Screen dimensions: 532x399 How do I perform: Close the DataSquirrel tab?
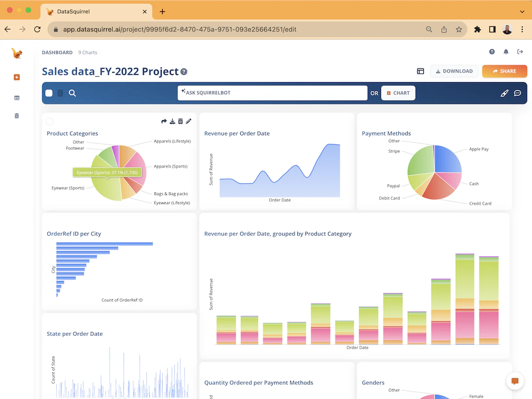pos(145,12)
